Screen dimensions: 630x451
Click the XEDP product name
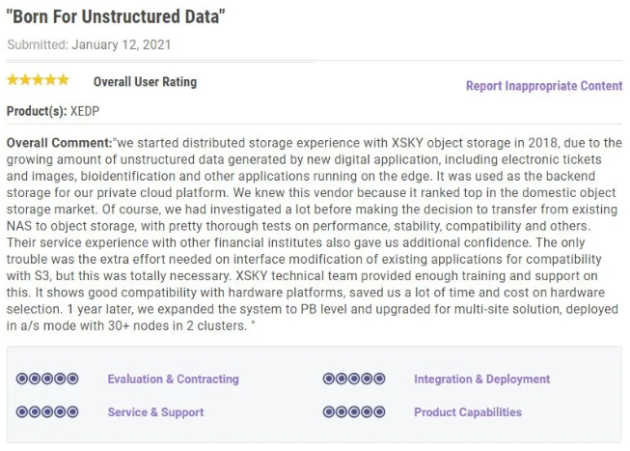pos(85,111)
